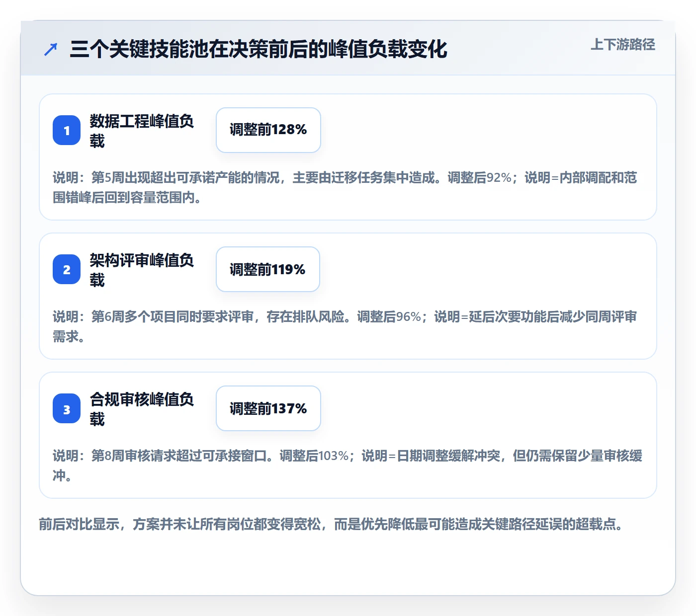Click the 合规审核峰值负载 heading
Image resolution: width=696 pixels, height=616 pixels.
tap(142, 409)
